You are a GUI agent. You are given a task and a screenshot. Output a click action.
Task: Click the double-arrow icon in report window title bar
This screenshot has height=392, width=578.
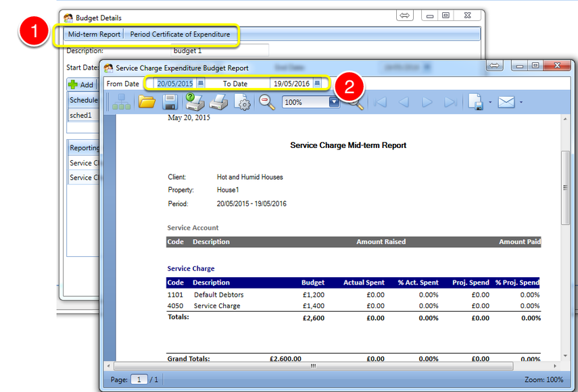(x=494, y=66)
